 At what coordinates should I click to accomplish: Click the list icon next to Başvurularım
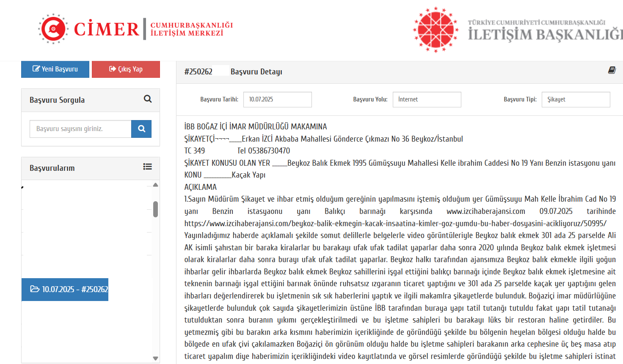(x=147, y=167)
